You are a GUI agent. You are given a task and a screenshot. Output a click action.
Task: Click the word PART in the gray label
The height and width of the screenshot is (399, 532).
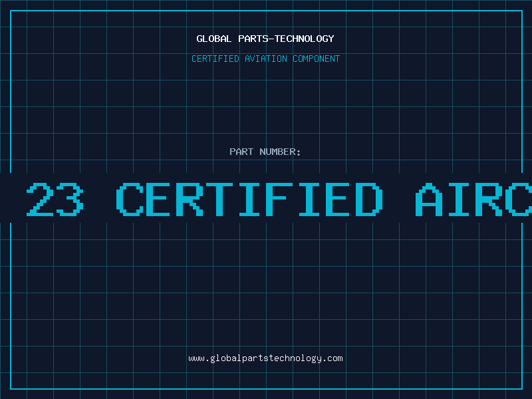point(241,152)
